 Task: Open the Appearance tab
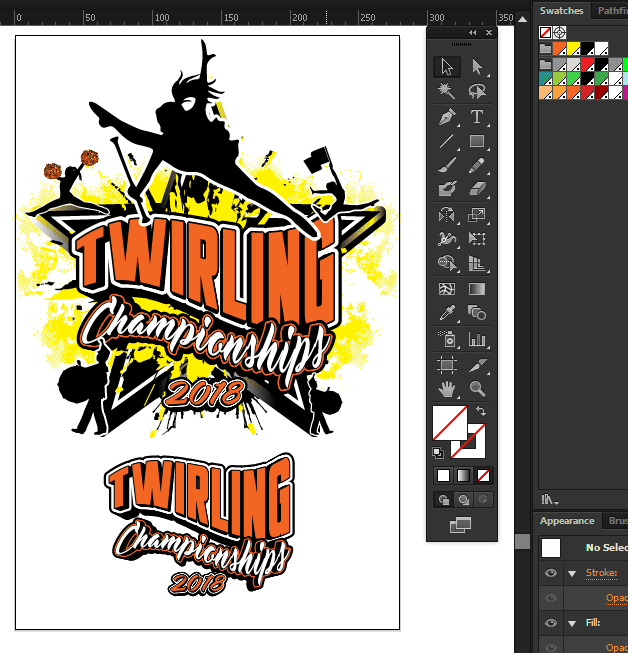click(567, 521)
